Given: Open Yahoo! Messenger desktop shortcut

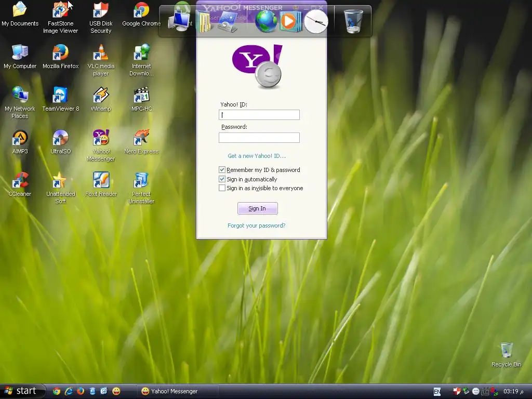Looking at the screenshot, I should pos(101,145).
